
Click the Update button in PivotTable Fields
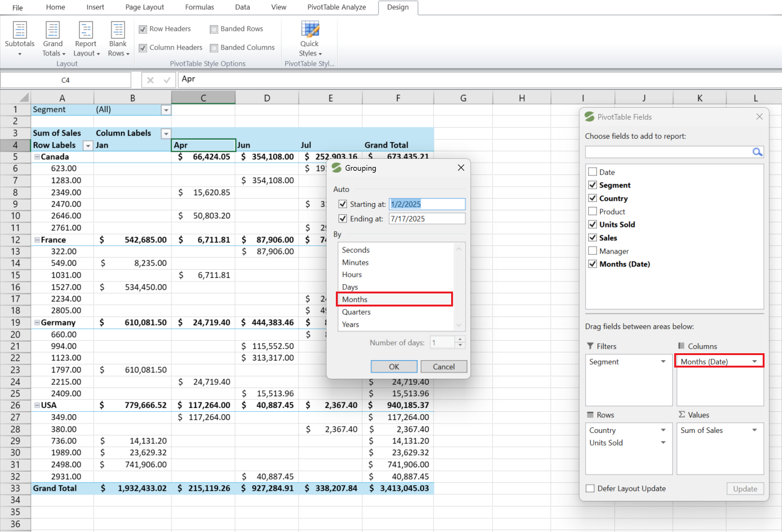(x=745, y=489)
